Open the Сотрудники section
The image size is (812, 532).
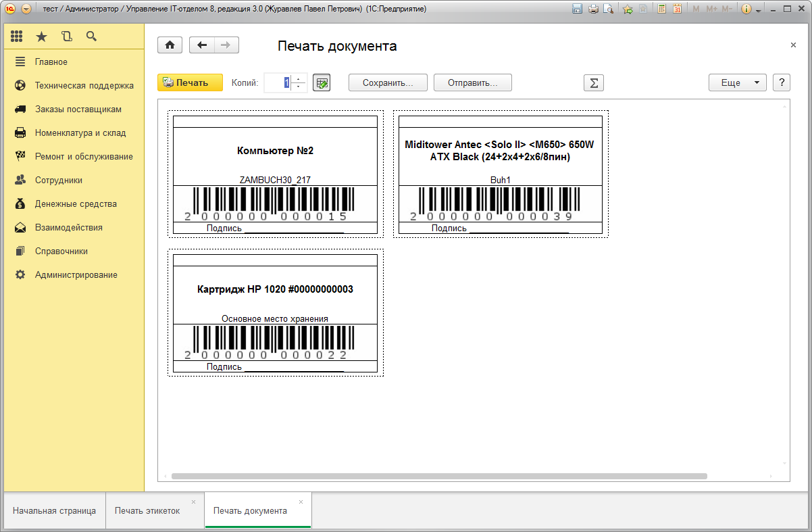coord(59,180)
